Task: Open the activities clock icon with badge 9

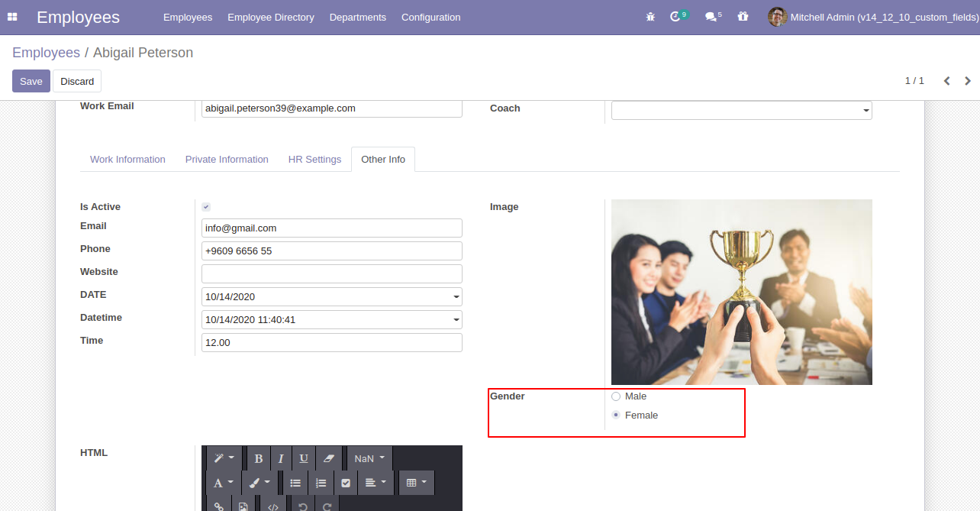Action: point(679,16)
